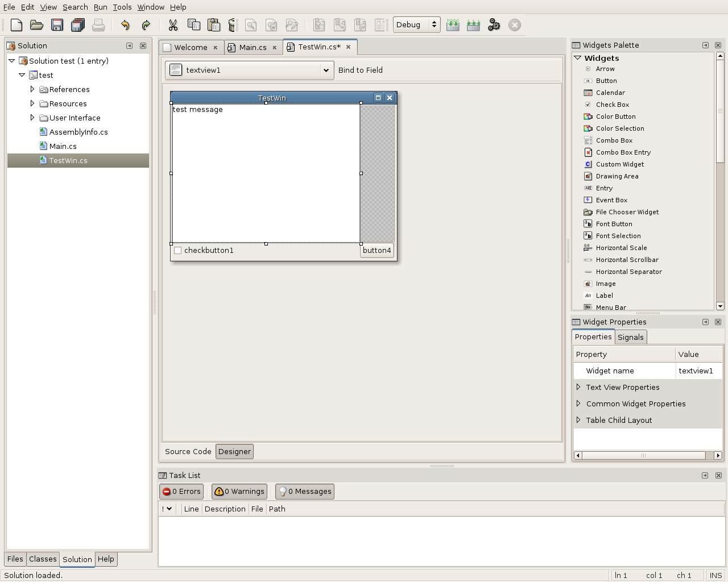
Task: Click auto-hide icon on Solution pad
Action: pyautogui.click(x=129, y=45)
